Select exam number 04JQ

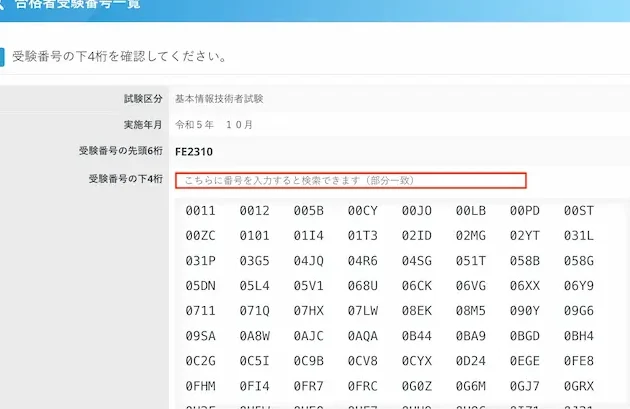point(309,261)
